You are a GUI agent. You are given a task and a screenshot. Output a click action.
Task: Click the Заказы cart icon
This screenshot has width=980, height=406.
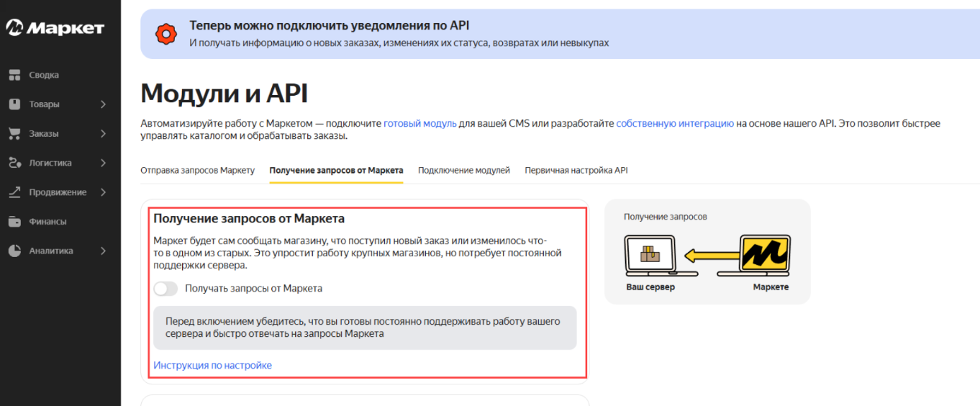pyautogui.click(x=14, y=134)
